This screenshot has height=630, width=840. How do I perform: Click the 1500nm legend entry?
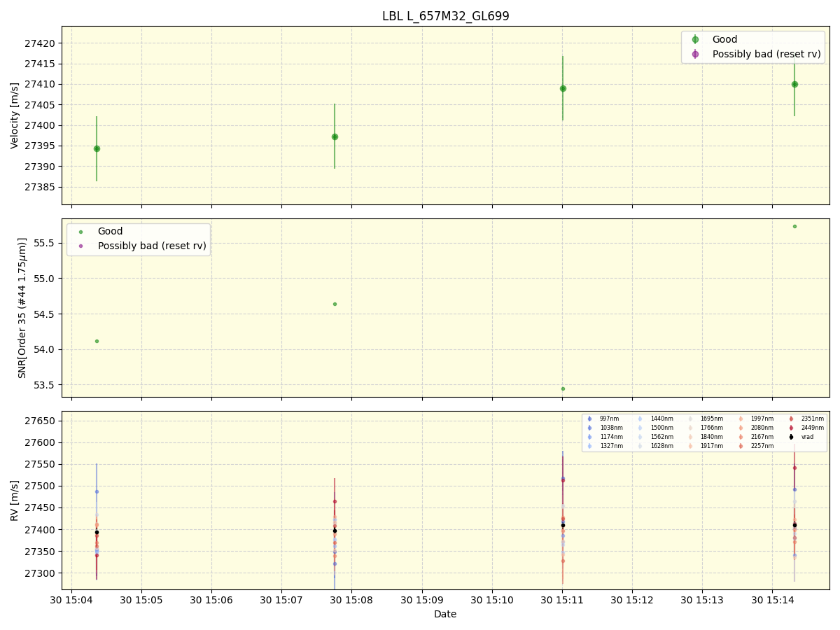655,428
